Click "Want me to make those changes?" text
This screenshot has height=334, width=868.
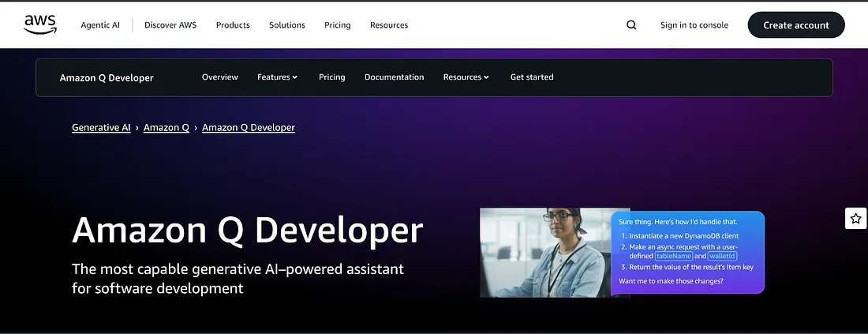coord(671,281)
